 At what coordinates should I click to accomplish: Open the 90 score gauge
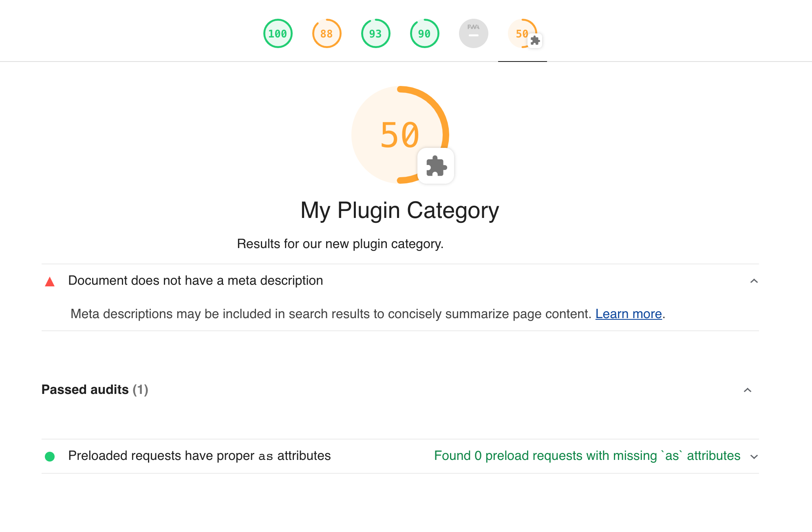pos(424,33)
